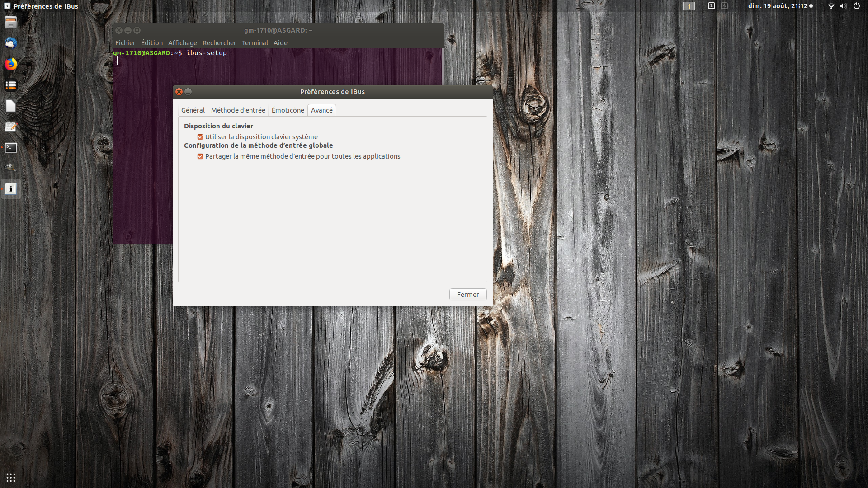Toggle 'Utiliser la disposition clavier système' checkbox
Image resolution: width=868 pixels, height=488 pixels.
[200, 137]
